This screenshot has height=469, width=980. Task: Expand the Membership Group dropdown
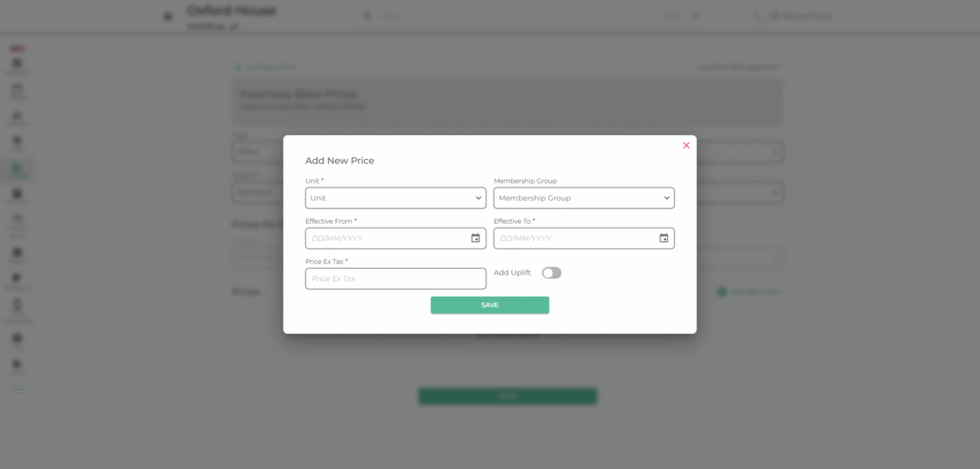(584, 198)
